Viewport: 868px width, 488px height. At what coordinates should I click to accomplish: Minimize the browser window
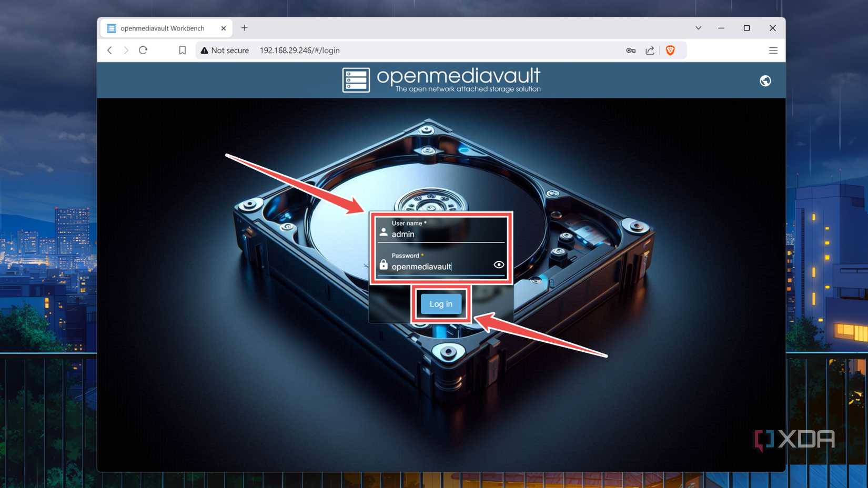click(721, 28)
